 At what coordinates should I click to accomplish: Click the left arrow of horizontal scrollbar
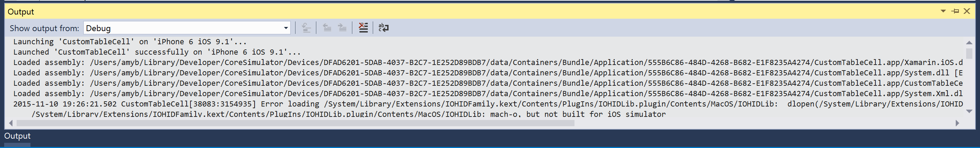(11, 123)
